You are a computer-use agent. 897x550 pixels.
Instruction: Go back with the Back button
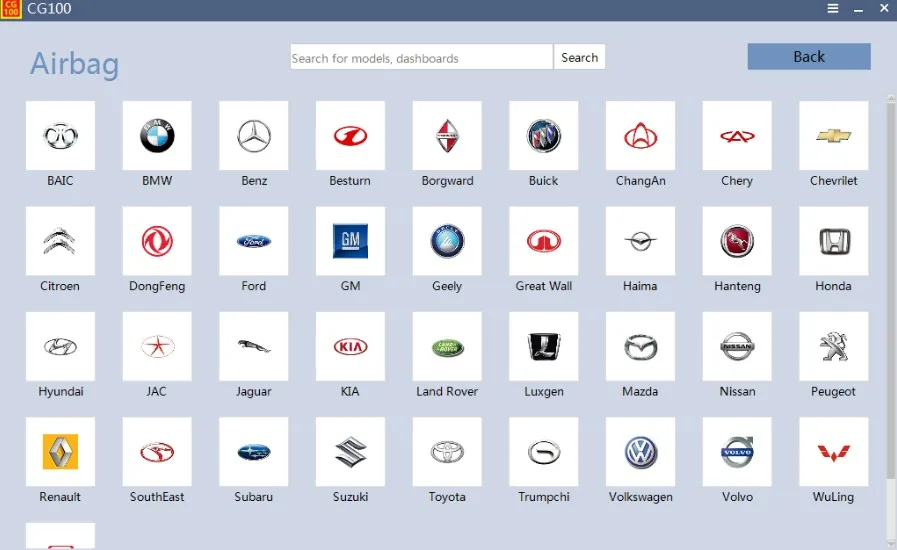coord(809,57)
